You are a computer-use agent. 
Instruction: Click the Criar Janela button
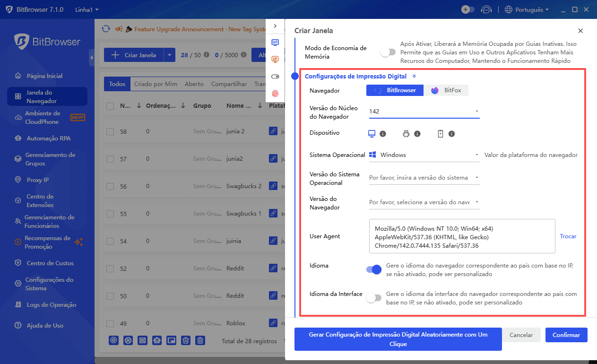click(x=134, y=55)
